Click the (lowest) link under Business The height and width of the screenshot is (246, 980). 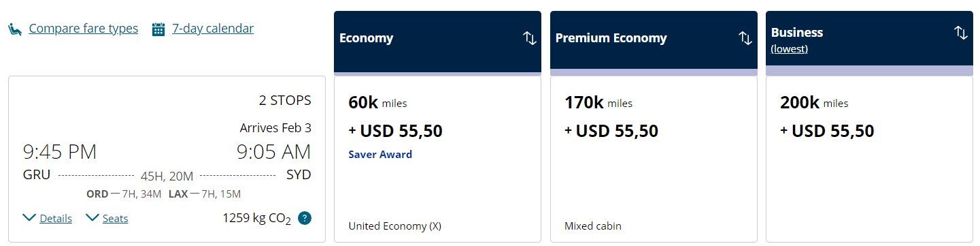pyautogui.click(x=789, y=49)
